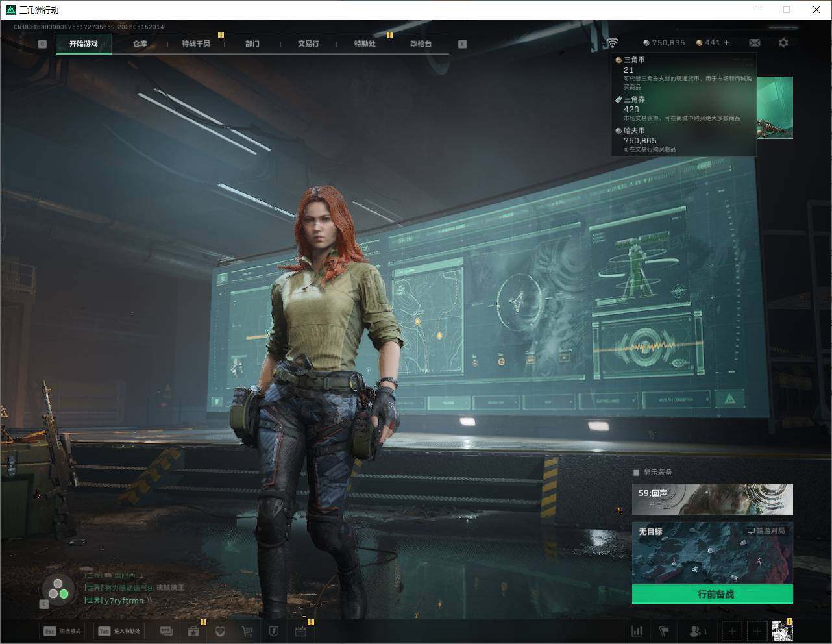Open the player avatar profile
Screen dimensions: 832x644
(782, 631)
